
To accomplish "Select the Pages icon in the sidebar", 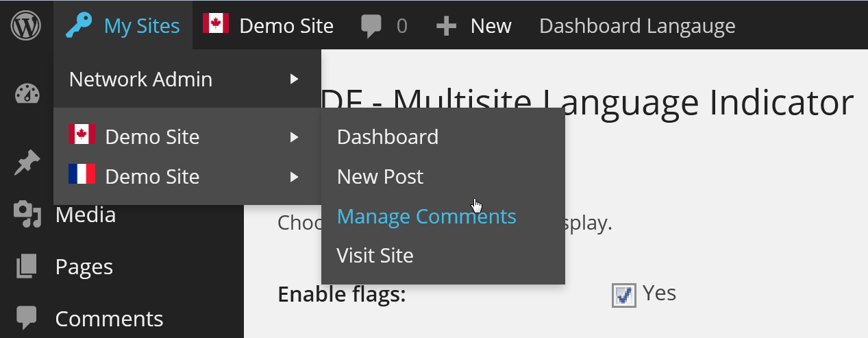I will [x=27, y=266].
